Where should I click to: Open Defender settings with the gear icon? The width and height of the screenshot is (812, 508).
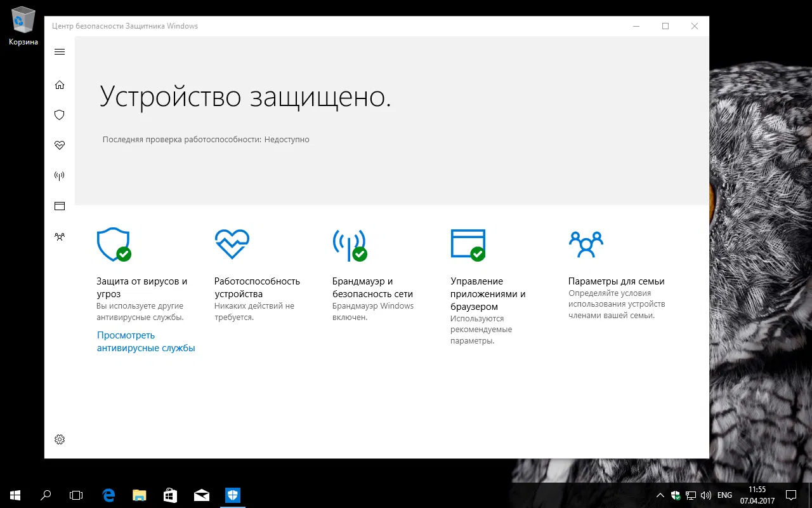click(59, 439)
